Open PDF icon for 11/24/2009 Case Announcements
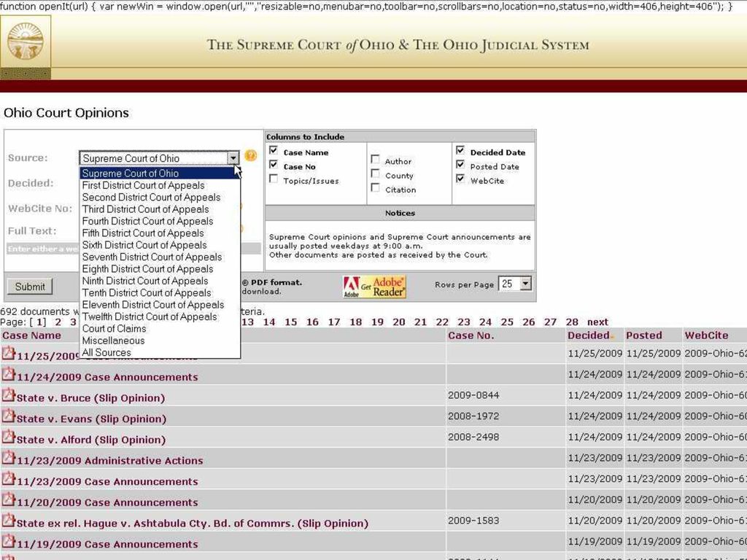This screenshot has width=747, height=560. coord(9,374)
